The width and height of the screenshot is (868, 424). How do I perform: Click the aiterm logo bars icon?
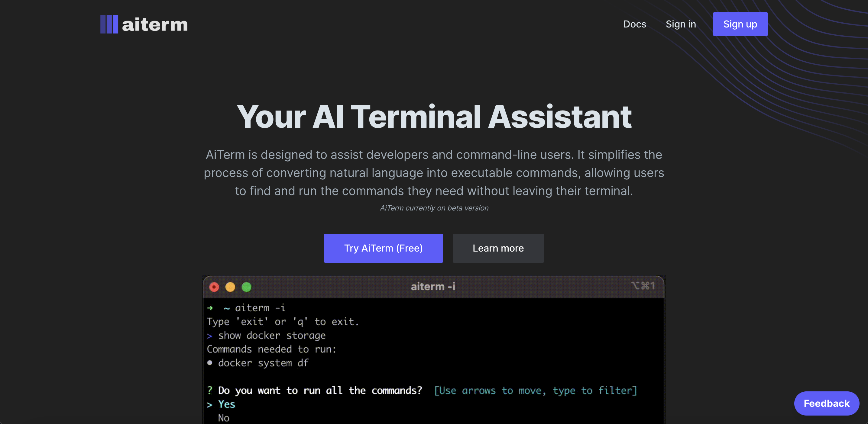[108, 24]
